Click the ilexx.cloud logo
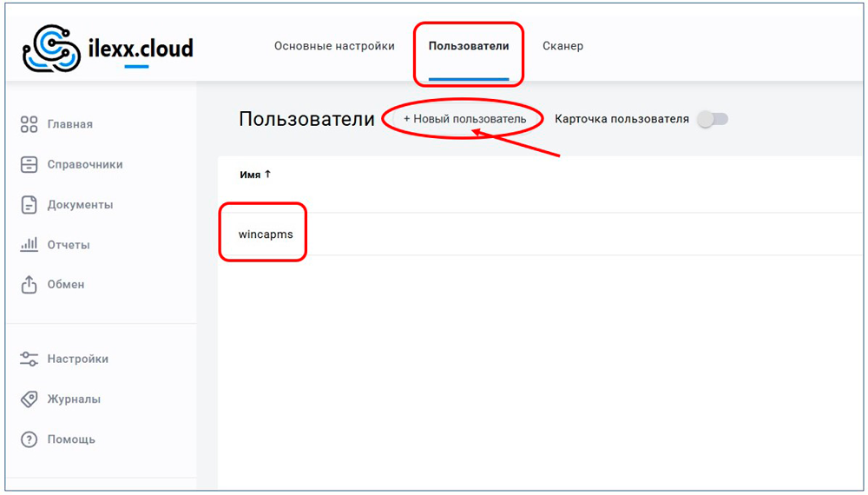 pos(108,49)
